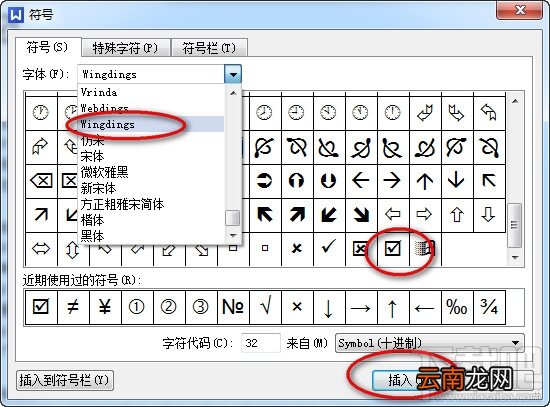This screenshot has width=550, height=407.
Task: Select the thin down arrow in grid
Action: point(457,181)
